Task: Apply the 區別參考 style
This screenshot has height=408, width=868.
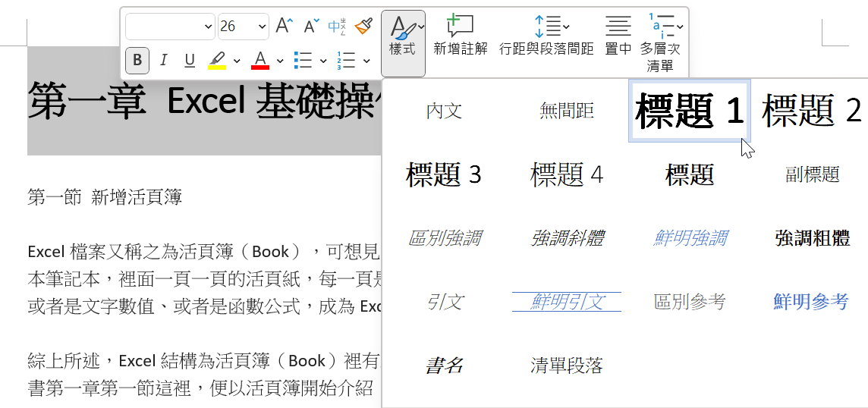Action: 690,303
